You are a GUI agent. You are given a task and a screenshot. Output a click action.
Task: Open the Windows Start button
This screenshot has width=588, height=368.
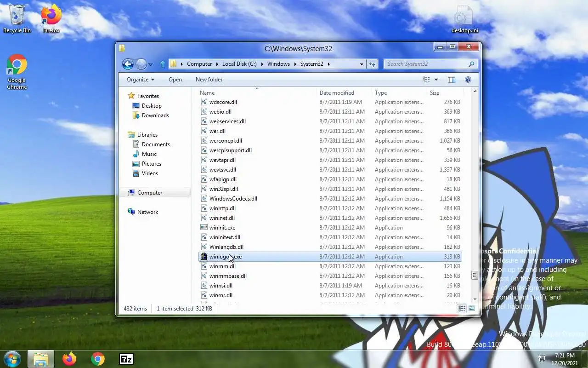[x=12, y=358]
